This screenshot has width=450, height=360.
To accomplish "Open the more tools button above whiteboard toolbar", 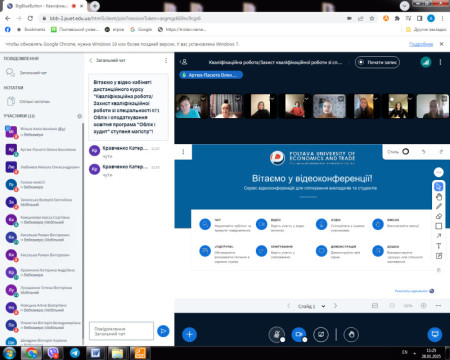I will [439, 172].
